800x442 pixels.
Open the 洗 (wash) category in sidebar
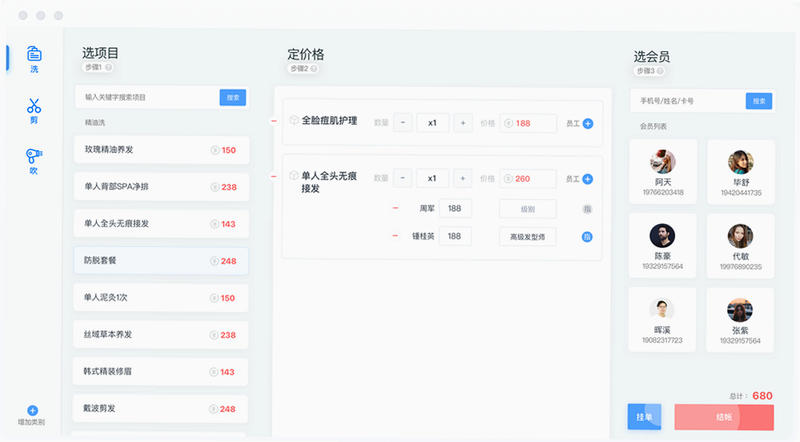[34, 59]
